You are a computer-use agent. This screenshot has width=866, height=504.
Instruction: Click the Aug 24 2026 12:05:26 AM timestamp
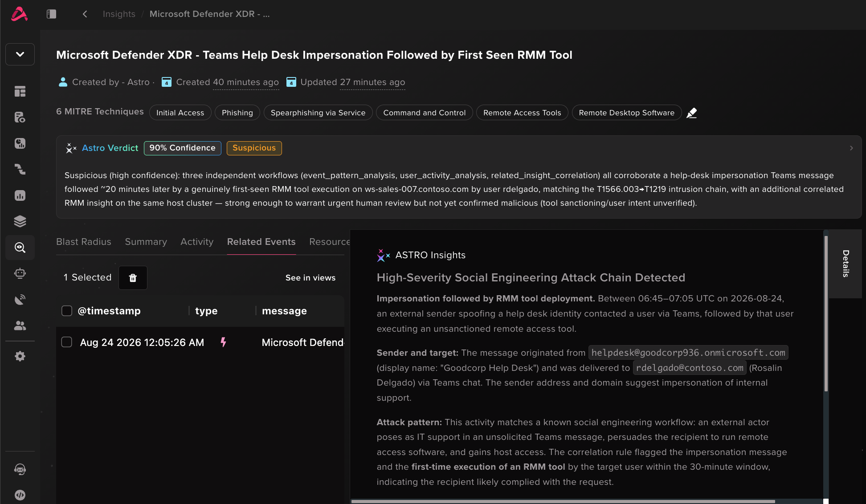point(142,342)
